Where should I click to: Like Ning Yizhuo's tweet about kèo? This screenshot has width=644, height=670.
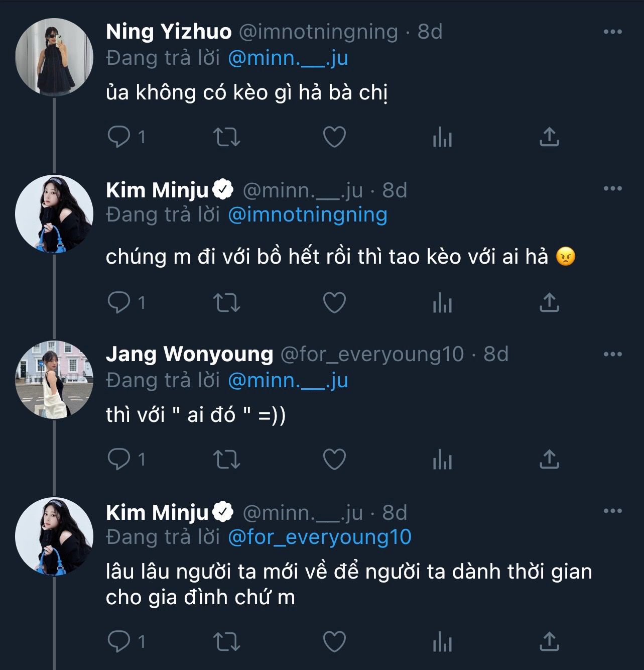(334, 137)
